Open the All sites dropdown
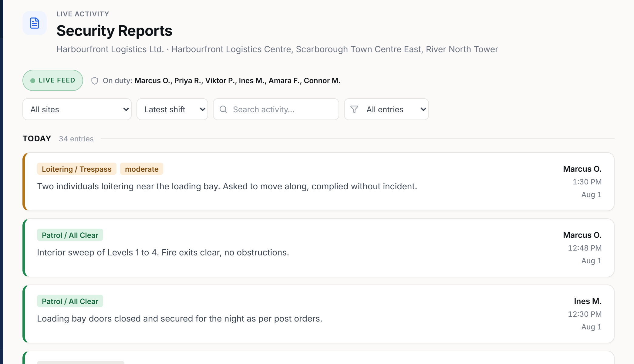 (x=77, y=109)
